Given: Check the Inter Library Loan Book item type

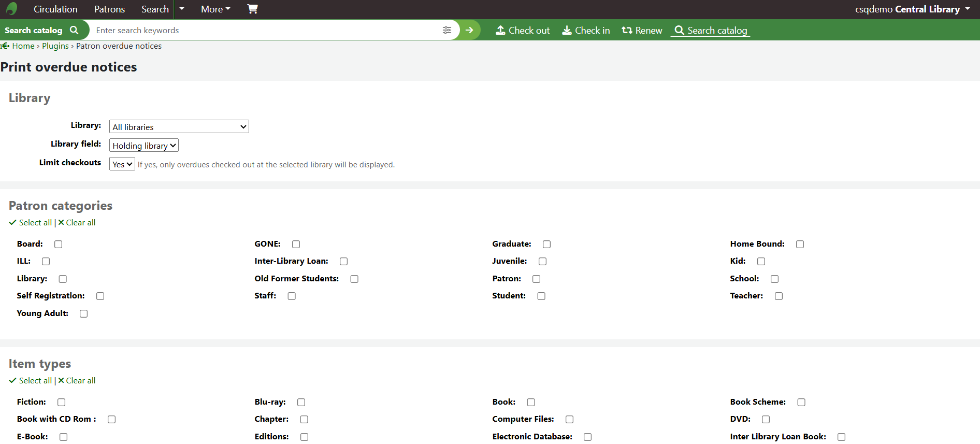Looking at the screenshot, I should [842, 437].
